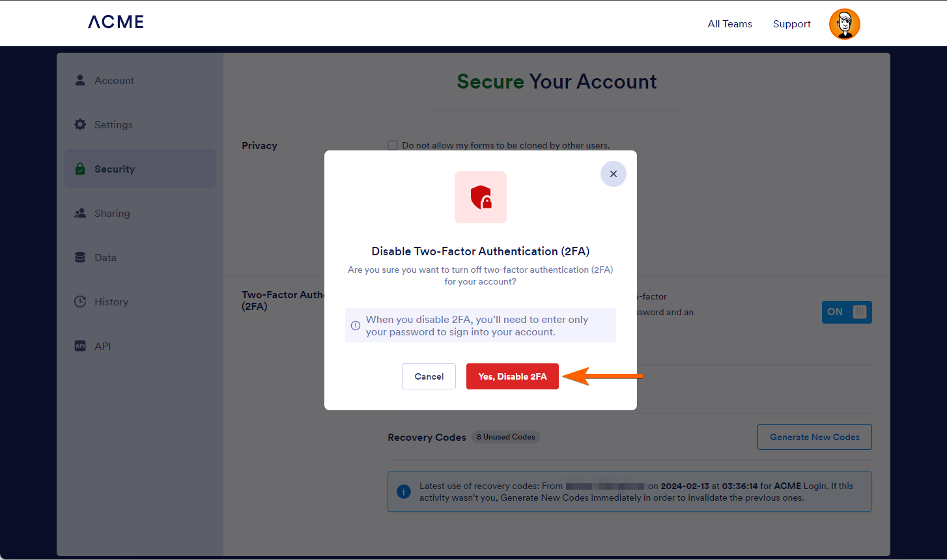Click the Sharing people icon
Viewport: 947px width, 560px height.
coord(80,213)
